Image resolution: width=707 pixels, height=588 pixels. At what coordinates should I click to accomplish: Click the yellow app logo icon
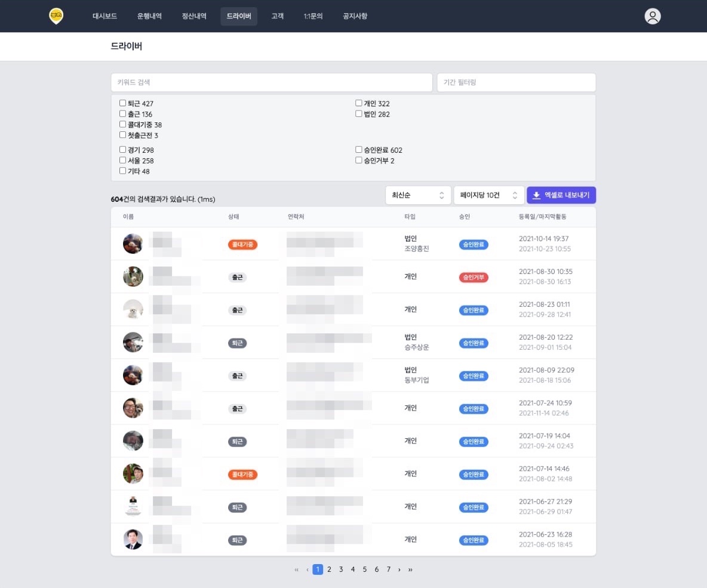[56, 16]
